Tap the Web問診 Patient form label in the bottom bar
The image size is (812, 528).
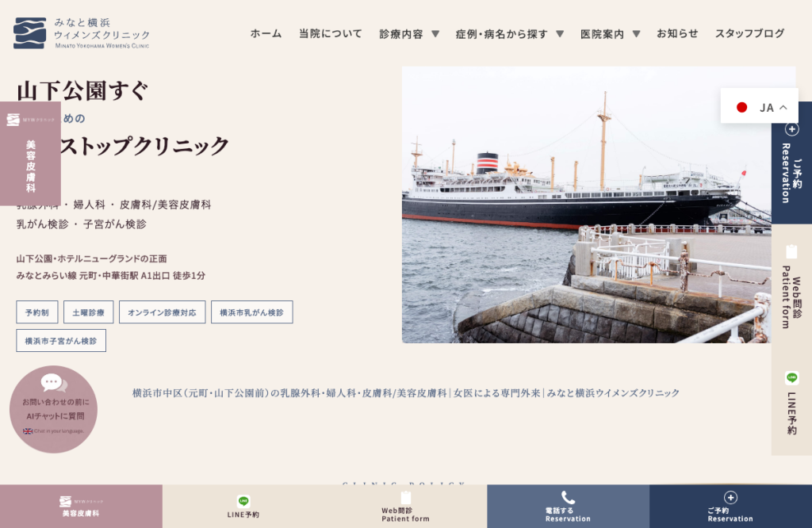[406, 515]
